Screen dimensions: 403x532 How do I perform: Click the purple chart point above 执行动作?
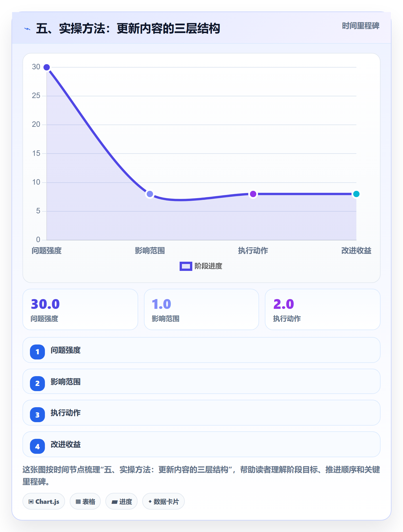253,194
